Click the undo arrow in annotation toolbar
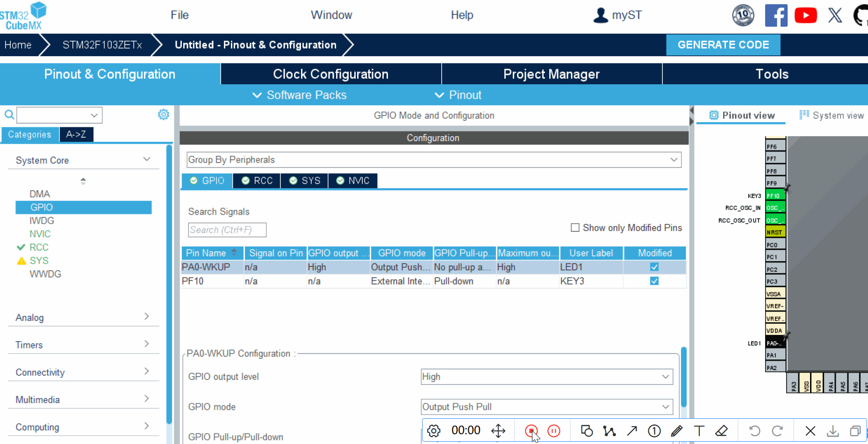Screen dimensions: 868x444 (x=754, y=431)
